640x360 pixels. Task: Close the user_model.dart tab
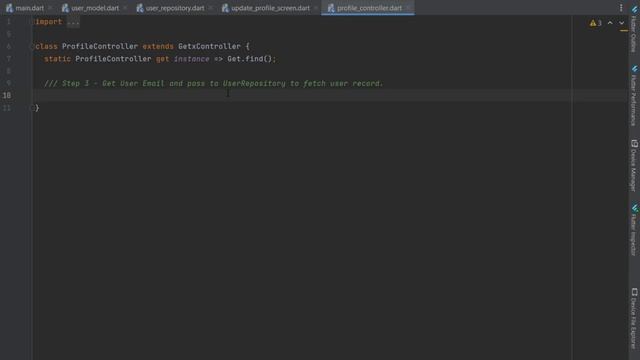point(125,8)
